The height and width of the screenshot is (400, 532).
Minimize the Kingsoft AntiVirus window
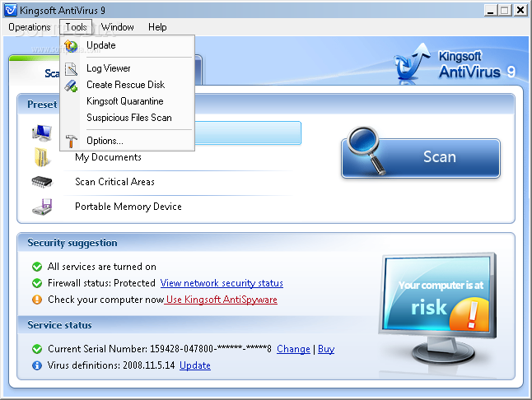click(490, 11)
